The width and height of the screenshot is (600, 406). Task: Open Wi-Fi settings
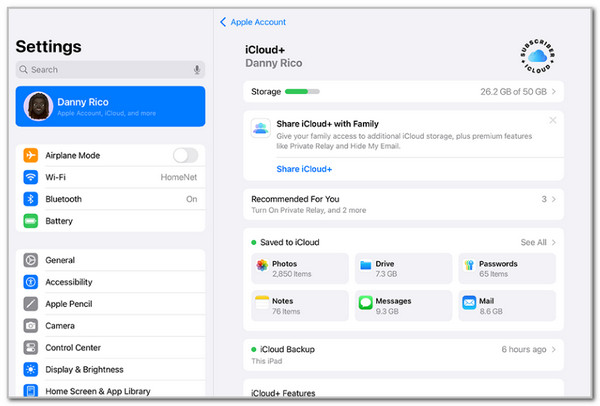[x=110, y=177]
